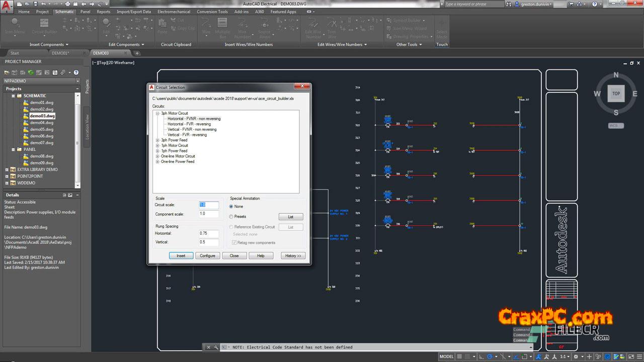Select the Presets radio button
The height and width of the screenshot is (362, 644).
coord(231,217)
